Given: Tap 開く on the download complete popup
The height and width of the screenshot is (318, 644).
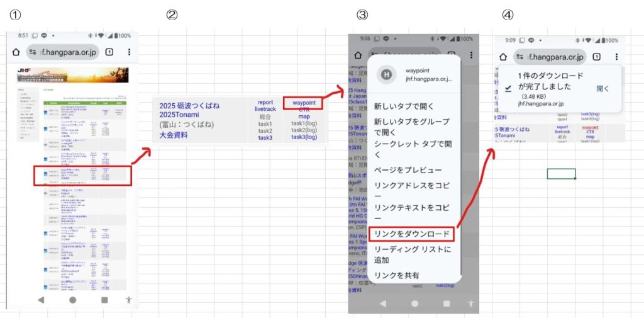Looking at the screenshot, I should [602, 89].
